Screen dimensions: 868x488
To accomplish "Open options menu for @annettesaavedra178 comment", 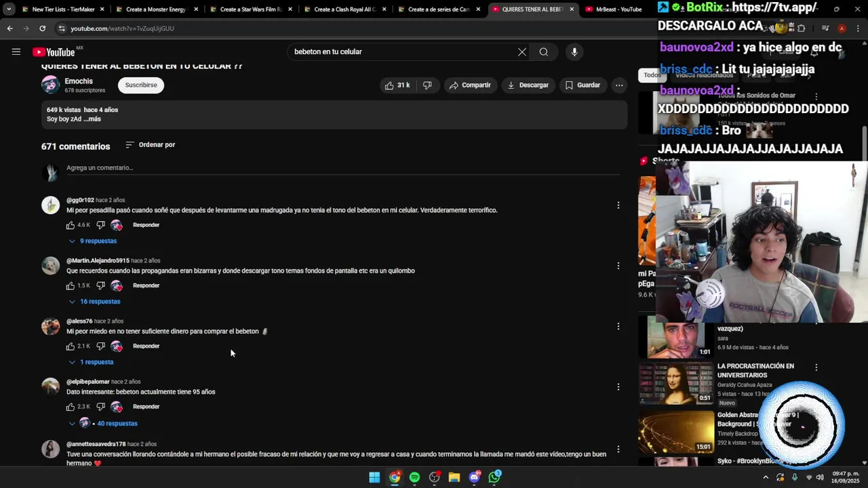I will point(618,449).
